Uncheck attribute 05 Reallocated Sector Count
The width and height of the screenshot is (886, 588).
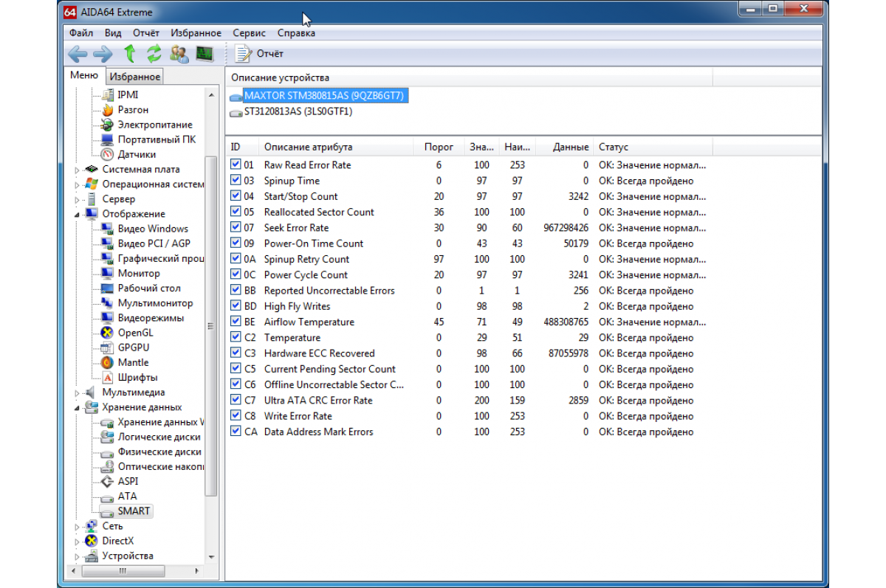[x=236, y=212]
